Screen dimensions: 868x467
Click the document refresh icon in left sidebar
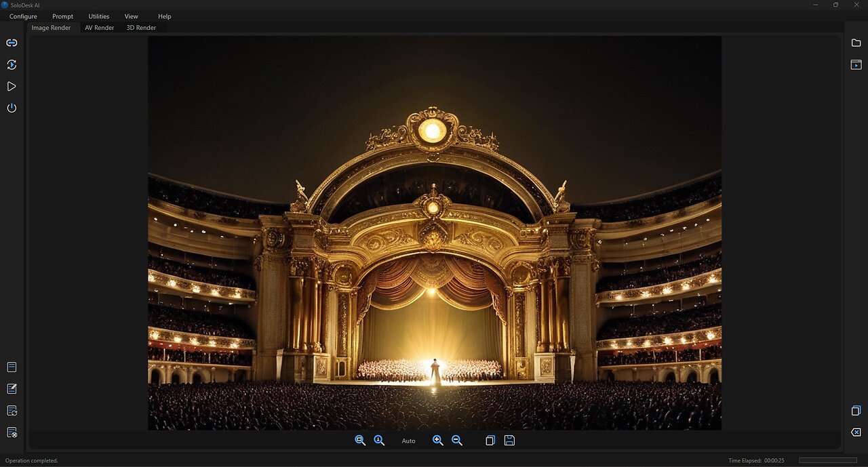12,410
